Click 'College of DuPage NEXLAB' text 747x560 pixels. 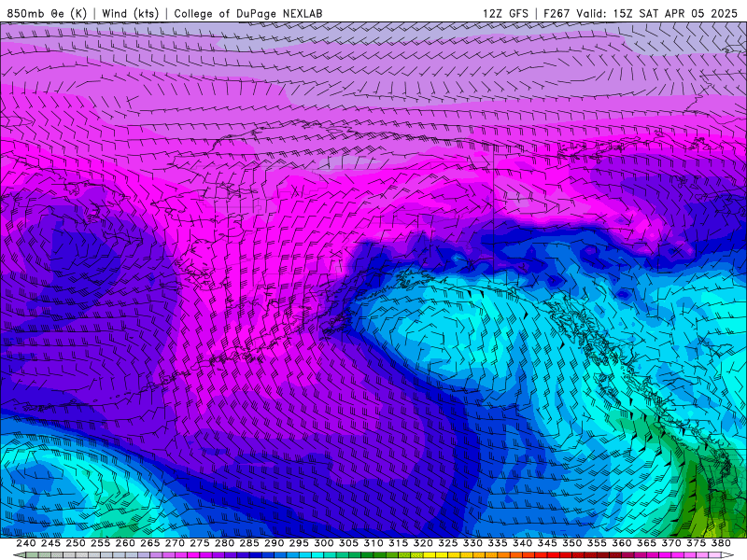248,13
